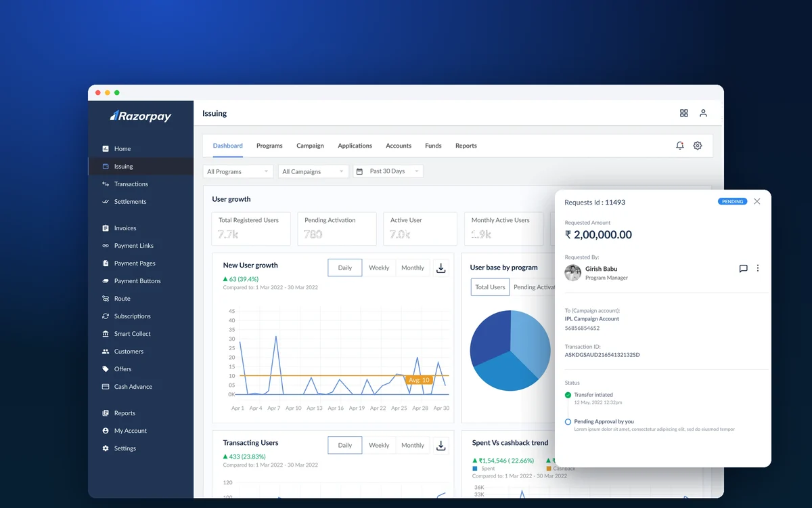The width and height of the screenshot is (812, 508).
Task: Select Total Users in User base by program
Action: pyautogui.click(x=490, y=287)
